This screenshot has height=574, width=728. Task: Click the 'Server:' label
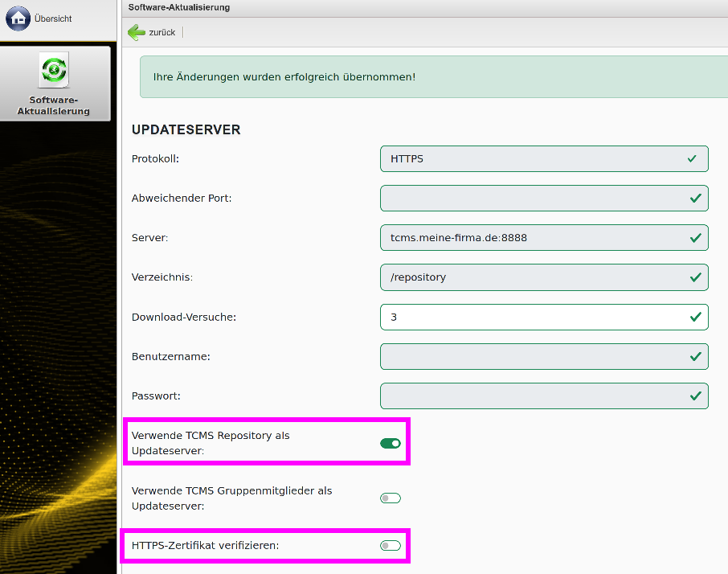150,238
